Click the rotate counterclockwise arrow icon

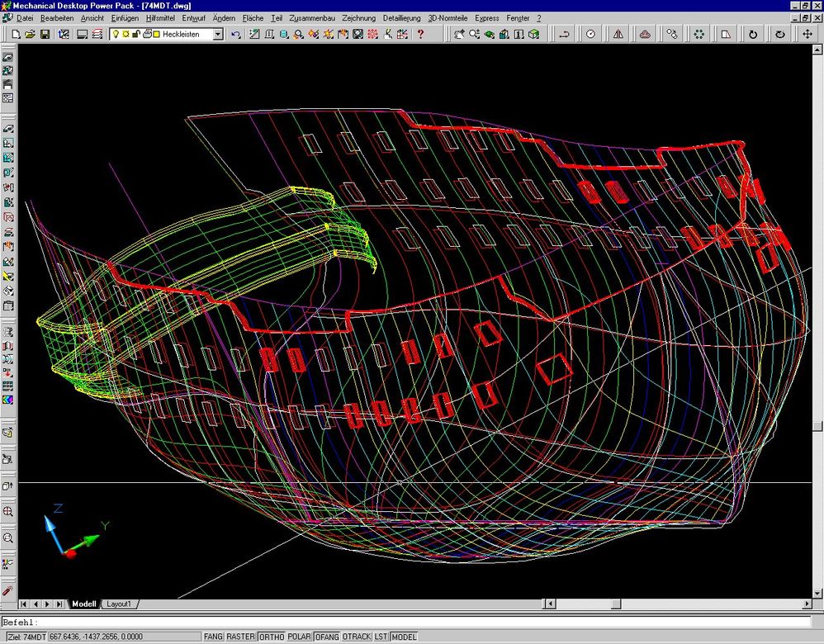753,34
